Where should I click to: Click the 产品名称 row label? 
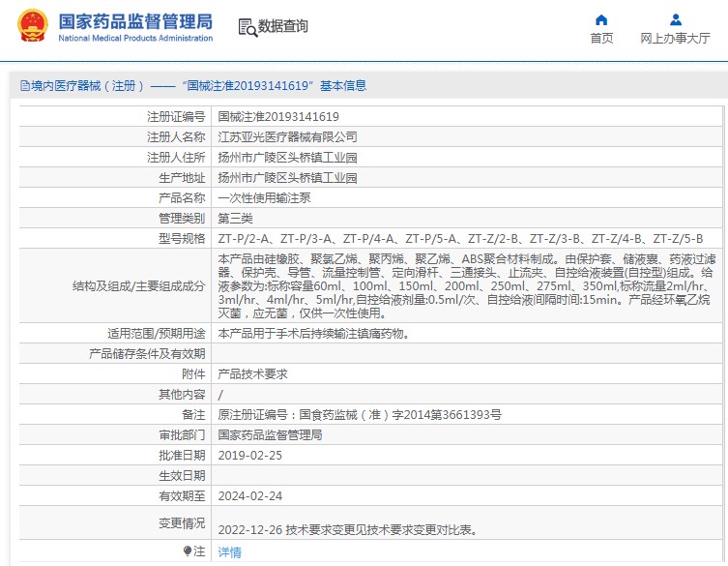tap(182, 198)
